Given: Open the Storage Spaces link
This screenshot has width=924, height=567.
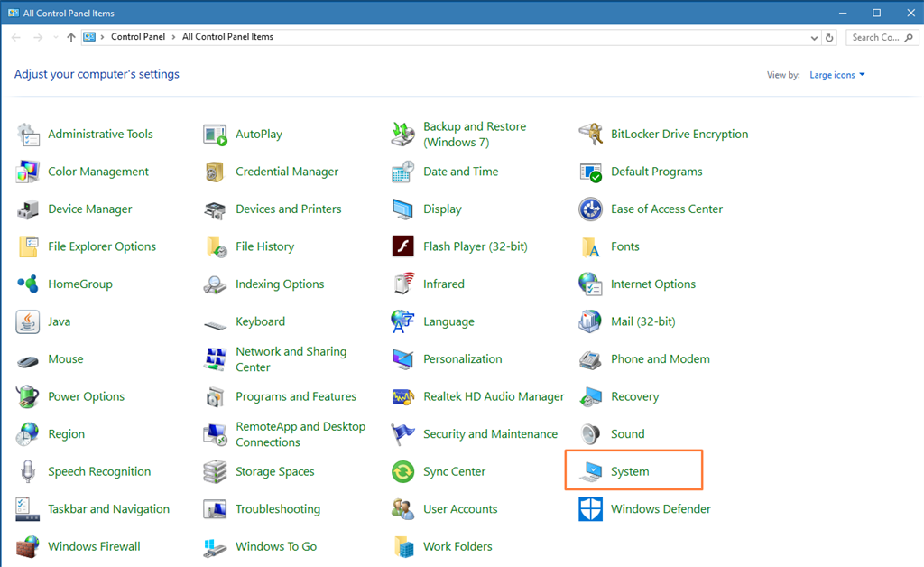Looking at the screenshot, I should pyautogui.click(x=274, y=471).
